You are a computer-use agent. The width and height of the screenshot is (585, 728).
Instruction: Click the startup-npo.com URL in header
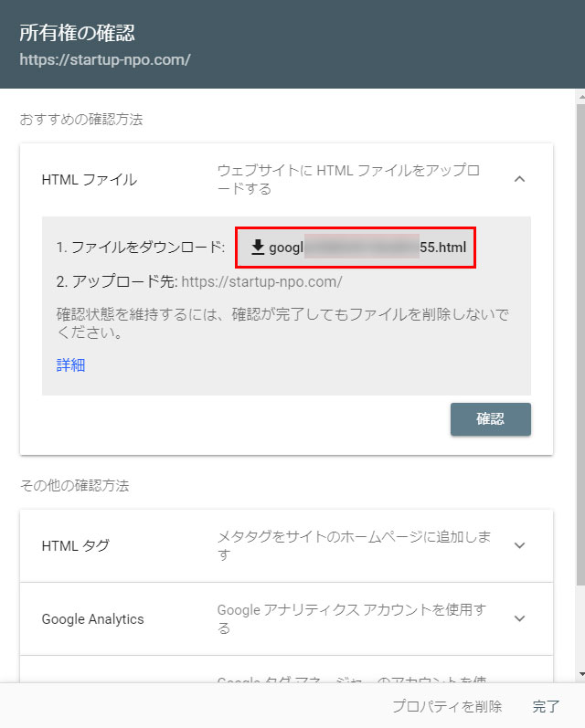pyautogui.click(x=105, y=60)
